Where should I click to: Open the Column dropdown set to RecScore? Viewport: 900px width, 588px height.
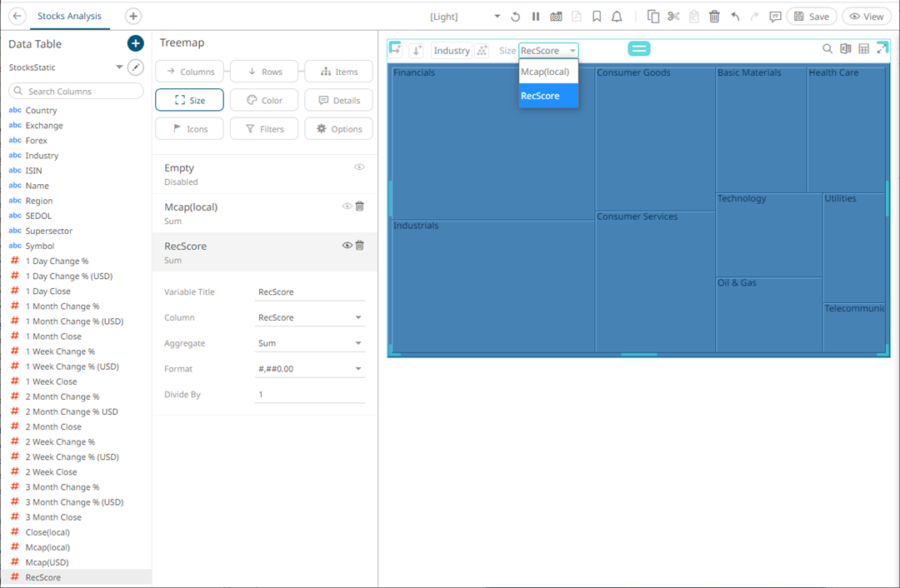[x=310, y=317]
